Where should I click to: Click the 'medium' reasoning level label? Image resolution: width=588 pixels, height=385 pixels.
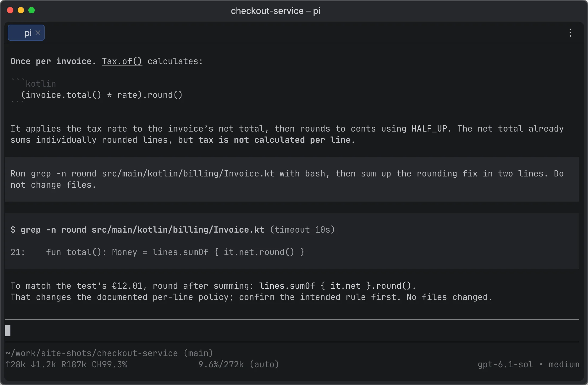pos(564,364)
